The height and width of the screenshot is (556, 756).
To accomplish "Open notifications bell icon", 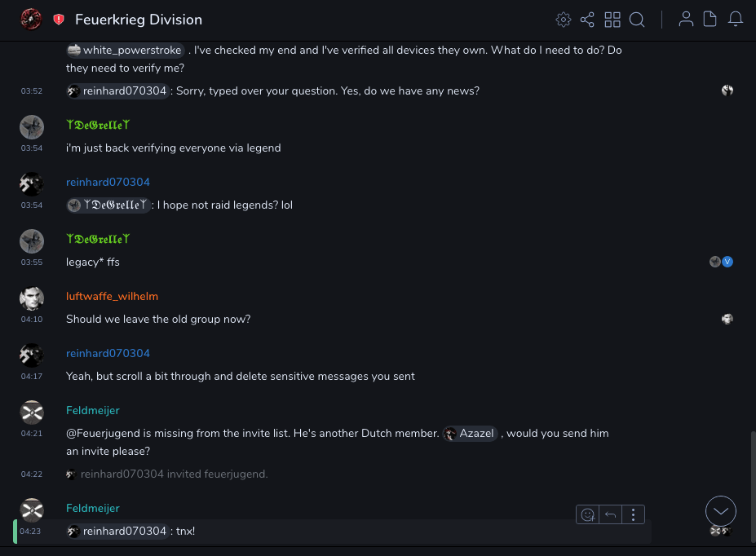I will [x=736, y=20].
